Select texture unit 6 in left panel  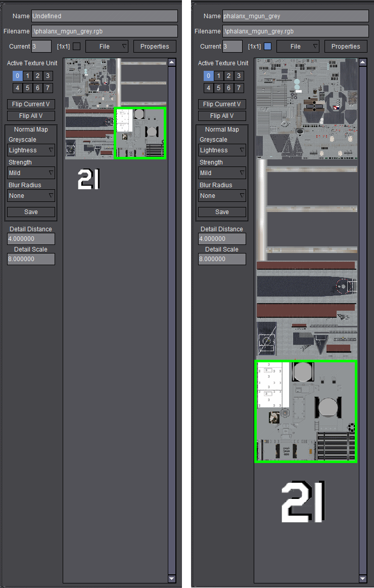tap(37, 88)
